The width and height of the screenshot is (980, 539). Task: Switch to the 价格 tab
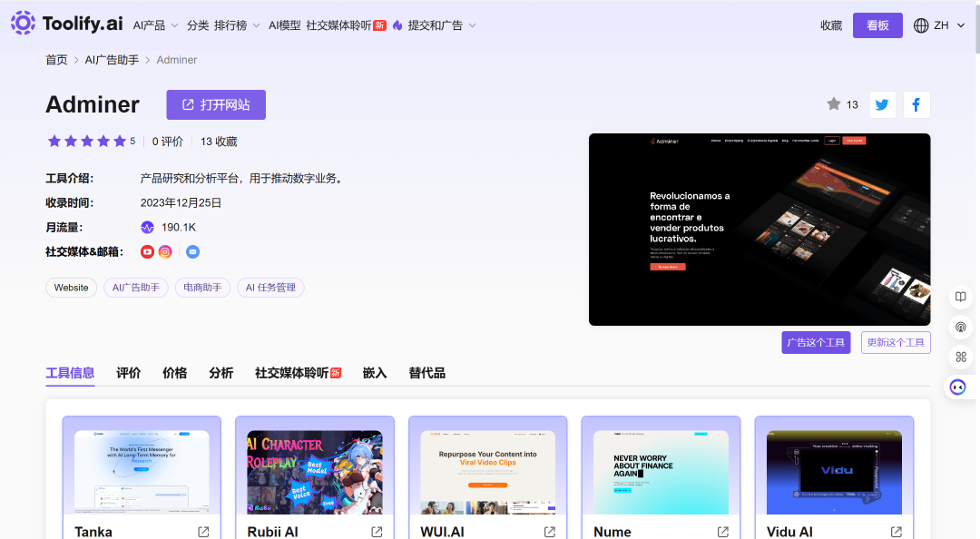tap(174, 373)
